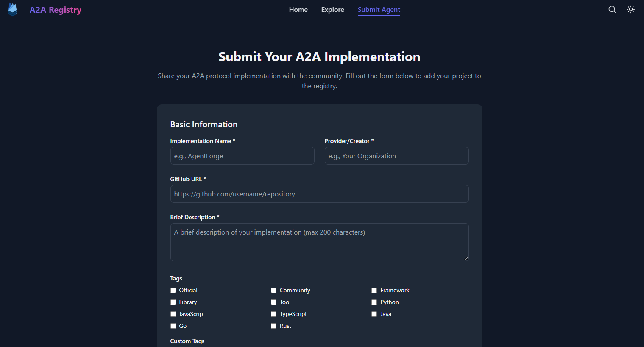Focus the Implementation Name field
Viewport: 644px width, 347px height.
click(x=242, y=156)
